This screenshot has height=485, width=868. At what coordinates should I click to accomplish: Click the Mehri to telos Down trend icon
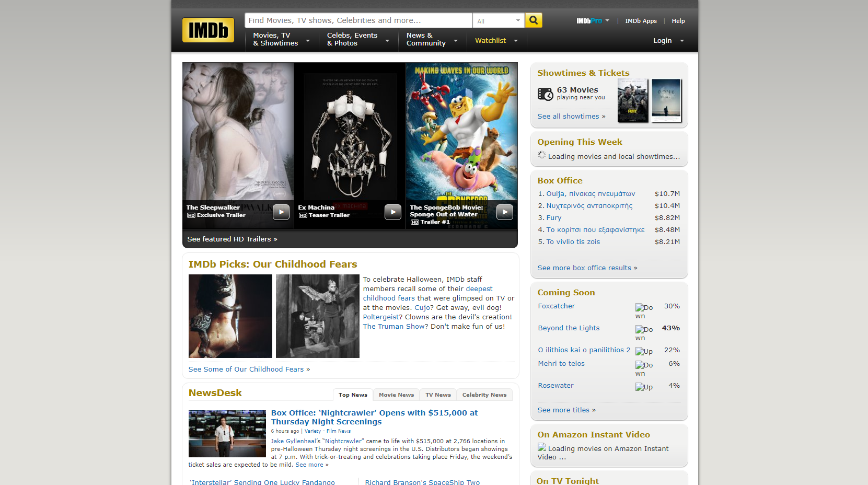tap(644, 369)
